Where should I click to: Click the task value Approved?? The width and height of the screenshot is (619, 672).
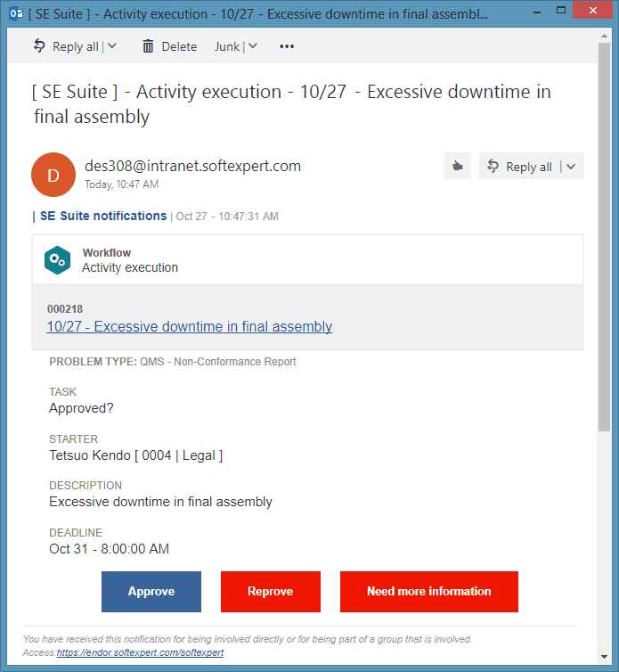click(x=81, y=408)
